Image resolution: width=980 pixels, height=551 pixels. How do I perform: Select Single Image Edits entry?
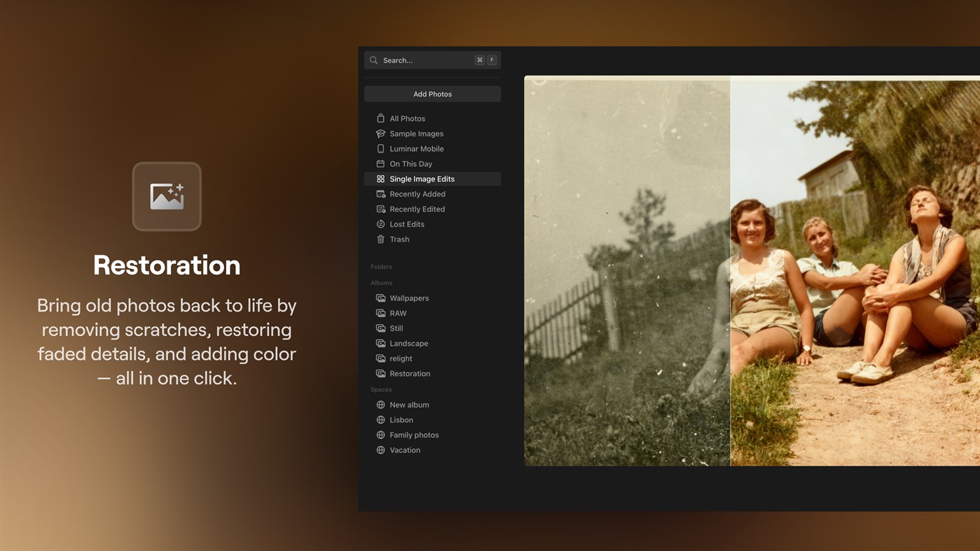point(432,179)
